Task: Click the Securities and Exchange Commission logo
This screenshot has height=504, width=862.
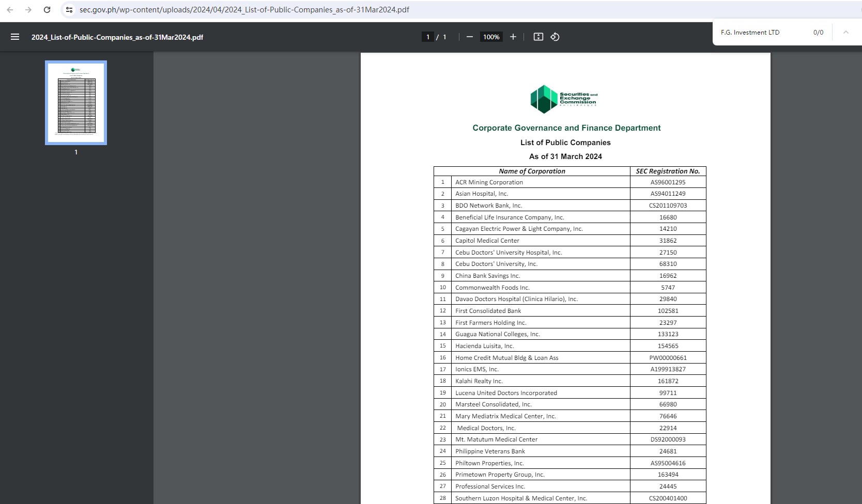Action: [x=565, y=99]
